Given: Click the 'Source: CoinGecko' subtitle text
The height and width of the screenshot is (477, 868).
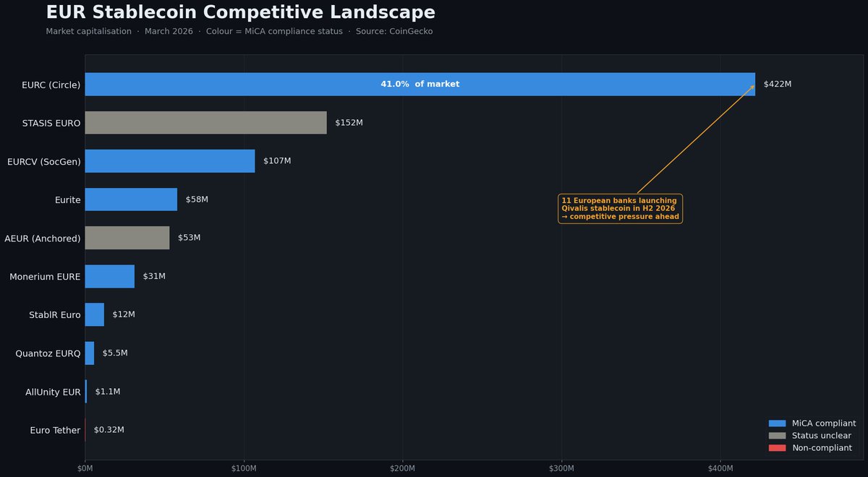Looking at the screenshot, I should 394,32.
